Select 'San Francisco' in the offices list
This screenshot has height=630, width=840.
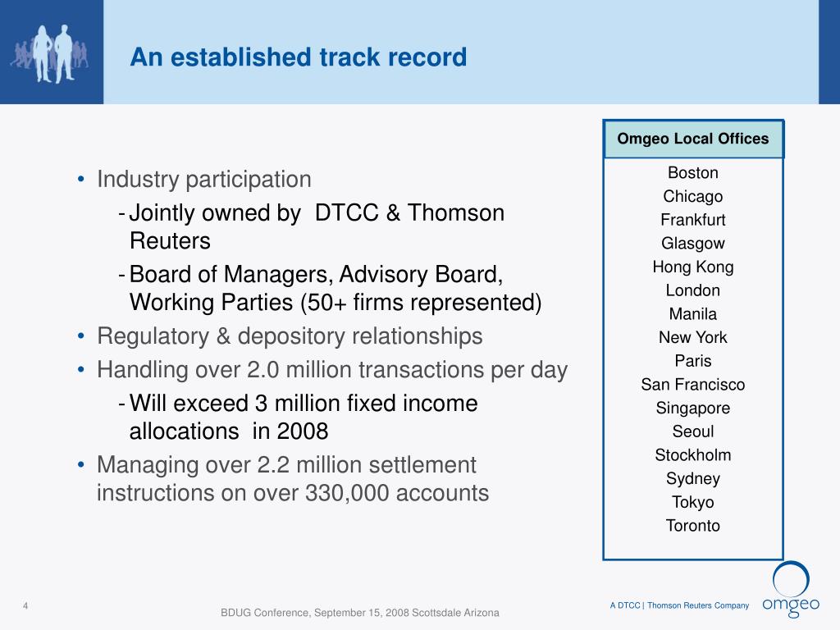[692, 385]
